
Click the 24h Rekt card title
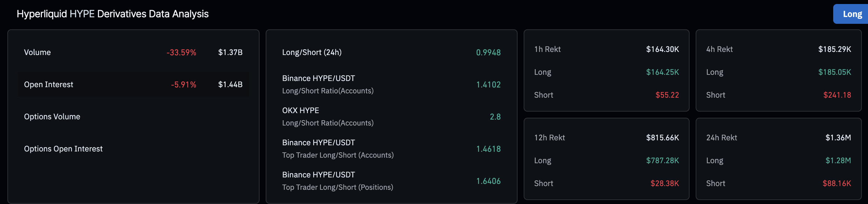click(x=721, y=138)
